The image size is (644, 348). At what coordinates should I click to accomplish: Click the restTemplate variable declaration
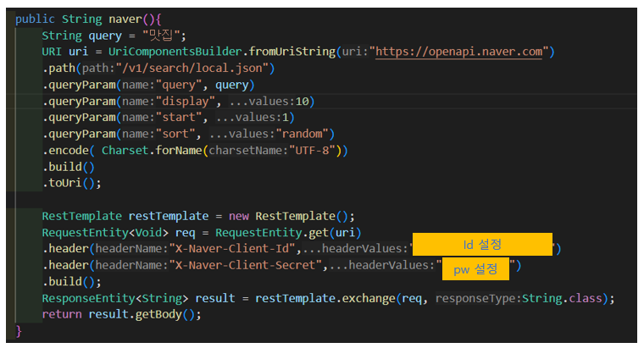pos(169,216)
